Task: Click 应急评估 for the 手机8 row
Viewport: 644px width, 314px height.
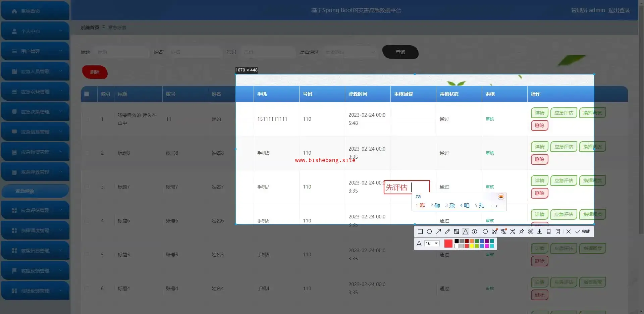Action: 564,147
